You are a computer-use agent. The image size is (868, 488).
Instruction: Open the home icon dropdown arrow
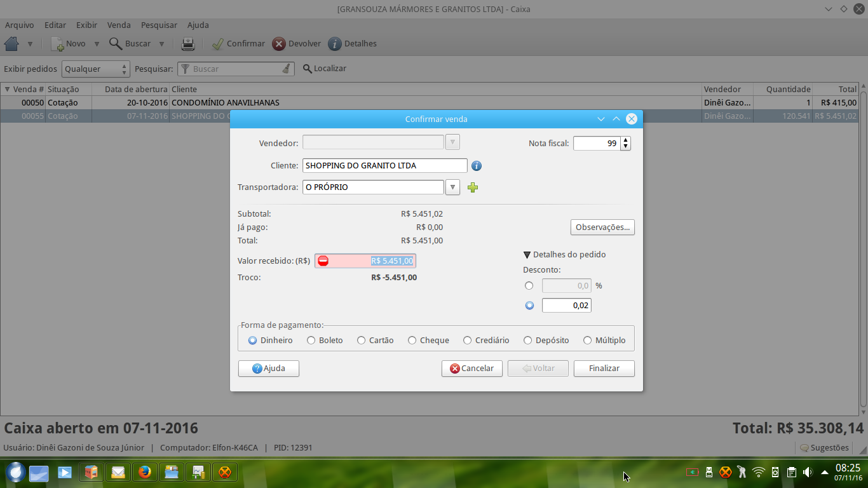pyautogui.click(x=30, y=44)
